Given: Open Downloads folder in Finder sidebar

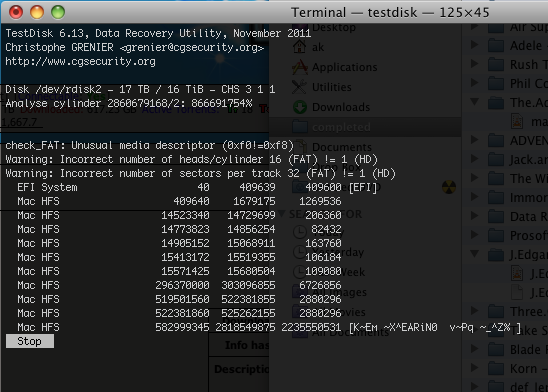Looking at the screenshot, I should point(341,107).
